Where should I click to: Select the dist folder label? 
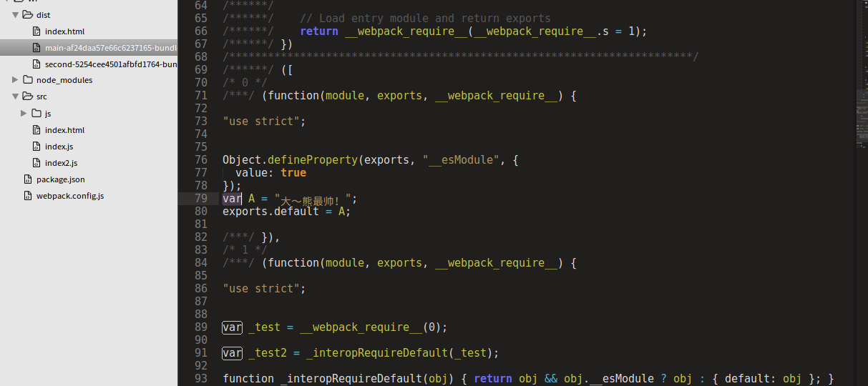(x=43, y=15)
